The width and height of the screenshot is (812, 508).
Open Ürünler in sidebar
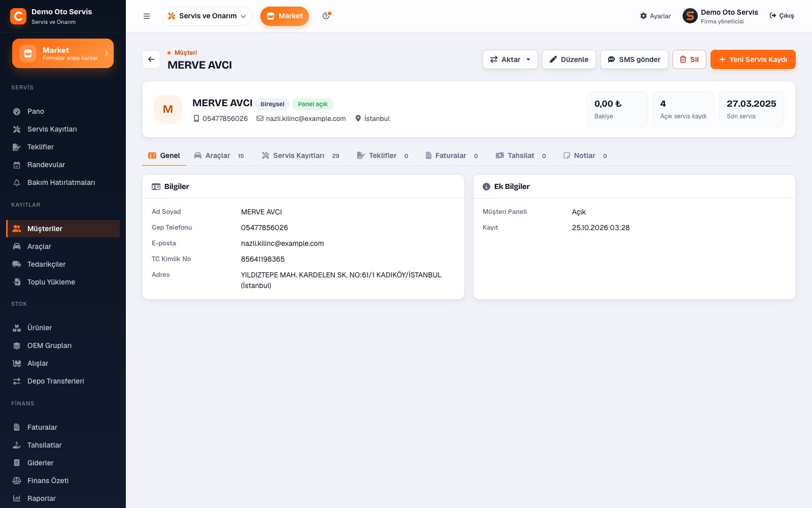63,328
